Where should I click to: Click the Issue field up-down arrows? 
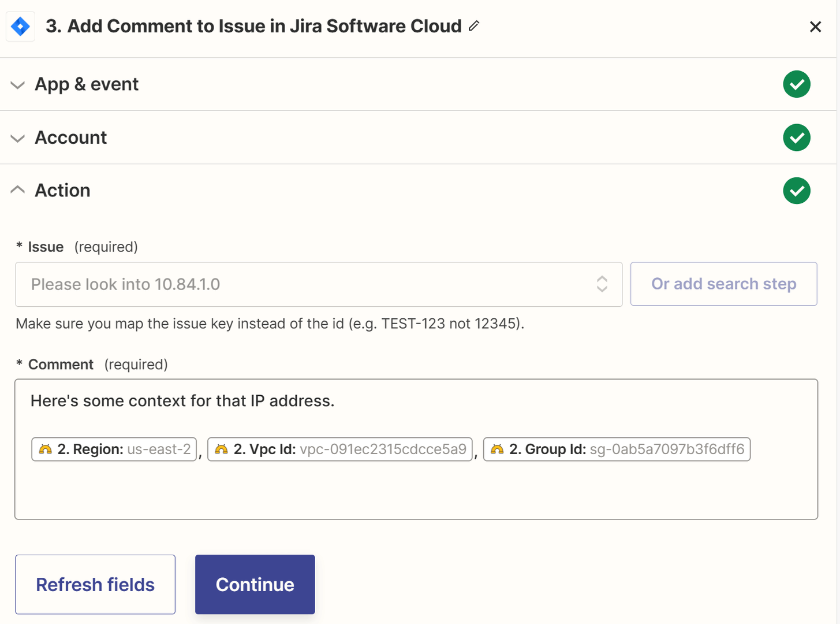click(602, 284)
